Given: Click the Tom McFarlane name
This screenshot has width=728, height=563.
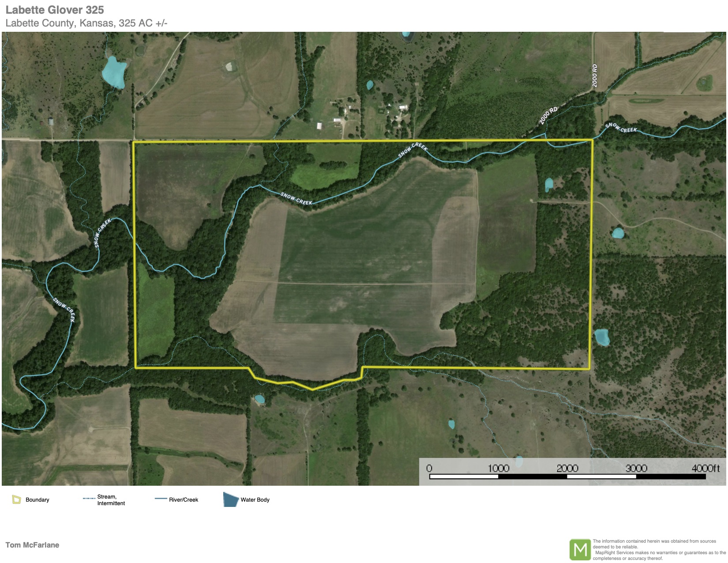Looking at the screenshot, I should coord(32,545).
